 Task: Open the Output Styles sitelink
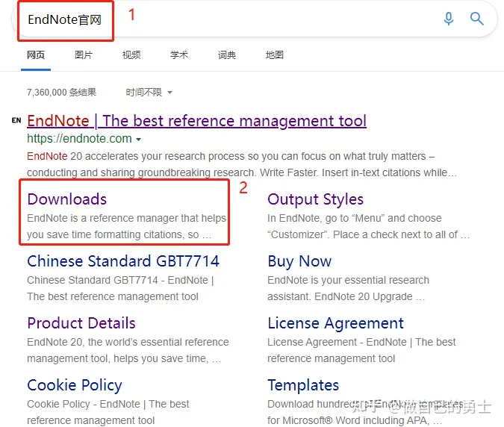pyautogui.click(x=315, y=199)
